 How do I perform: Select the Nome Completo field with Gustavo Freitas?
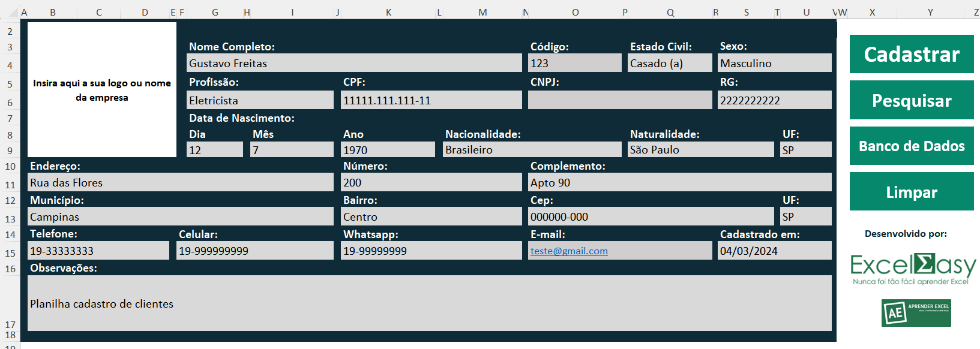(354, 64)
